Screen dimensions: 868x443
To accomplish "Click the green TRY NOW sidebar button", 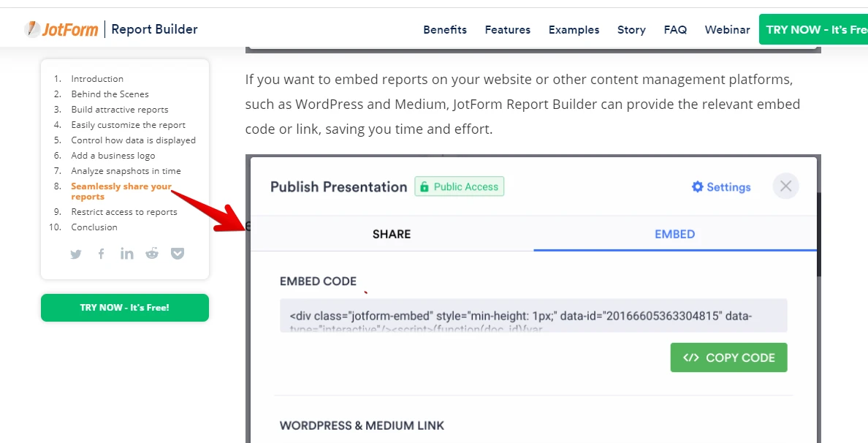I will click(x=124, y=308).
